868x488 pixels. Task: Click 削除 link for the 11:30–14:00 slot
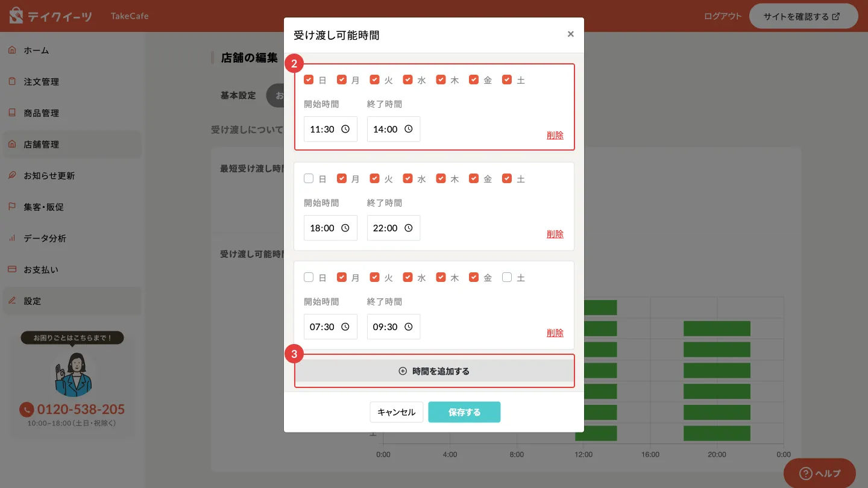click(555, 135)
